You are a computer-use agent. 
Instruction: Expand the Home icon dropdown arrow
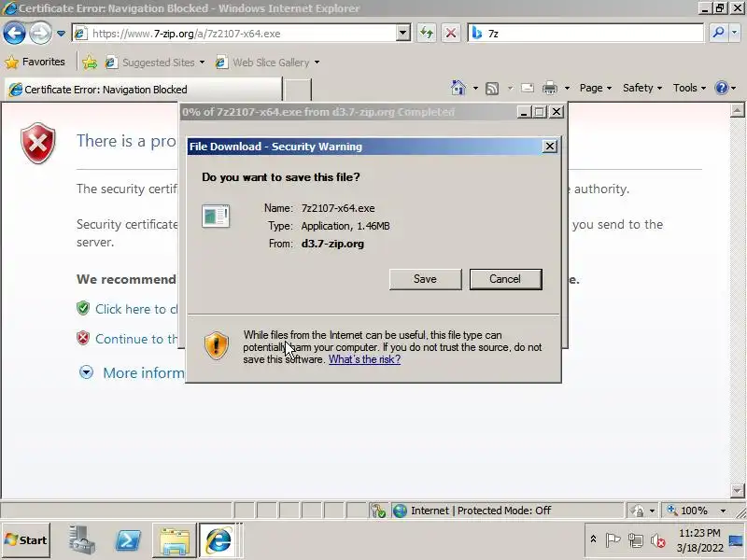pos(475,88)
